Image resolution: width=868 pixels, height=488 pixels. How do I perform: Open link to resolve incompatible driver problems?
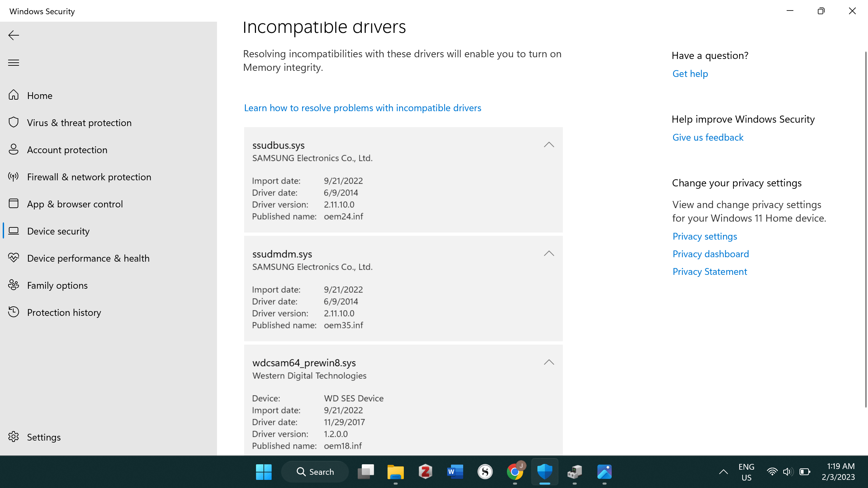[362, 108]
